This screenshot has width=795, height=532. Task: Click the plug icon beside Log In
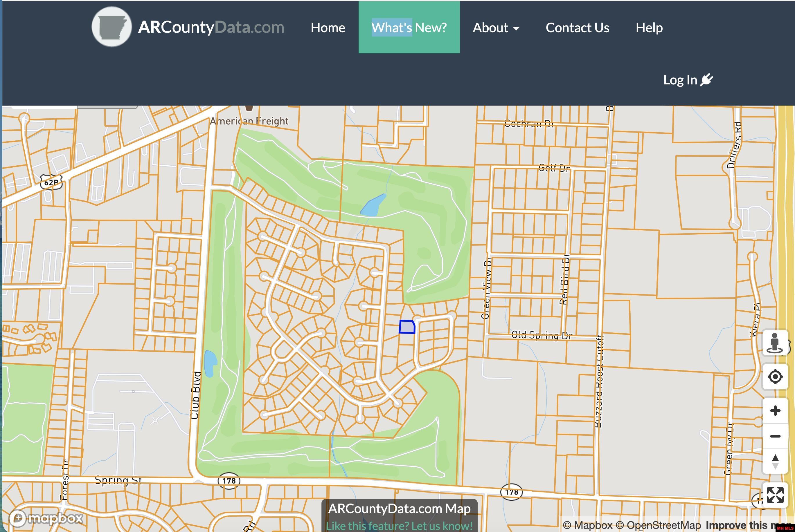click(706, 80)
